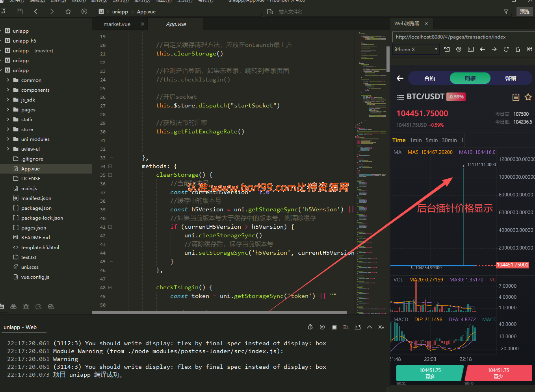Reload the built-in browser page

click(506, 49)
